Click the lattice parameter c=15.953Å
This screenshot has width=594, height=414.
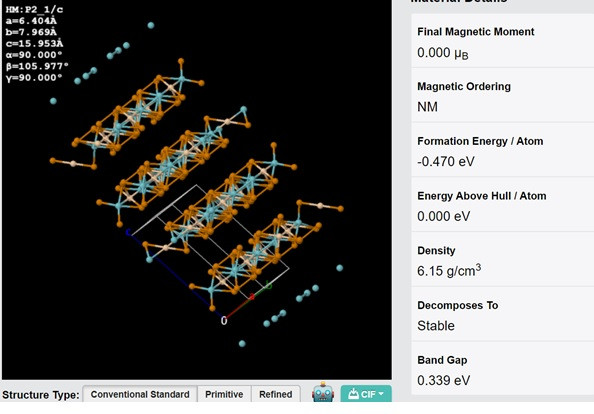[34, 44]
